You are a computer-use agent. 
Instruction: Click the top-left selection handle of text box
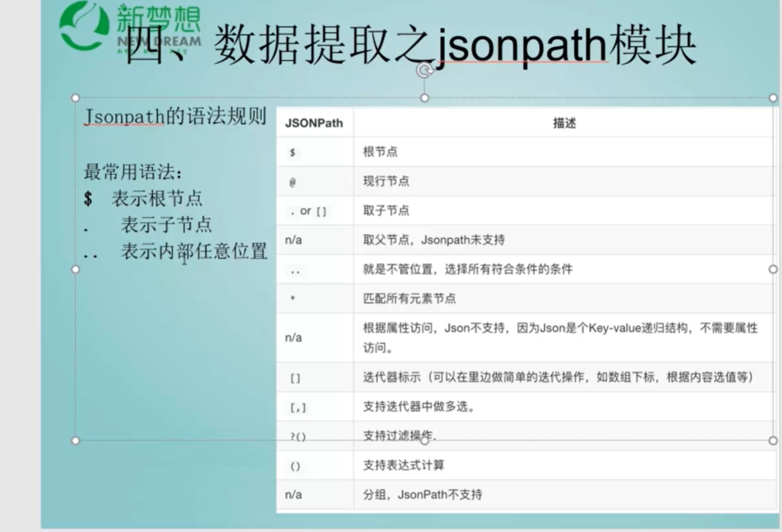(x=75, y=98)
